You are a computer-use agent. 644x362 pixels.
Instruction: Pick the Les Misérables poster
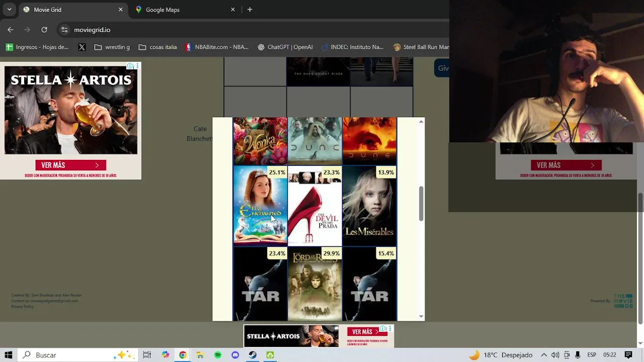pos(369,206)
